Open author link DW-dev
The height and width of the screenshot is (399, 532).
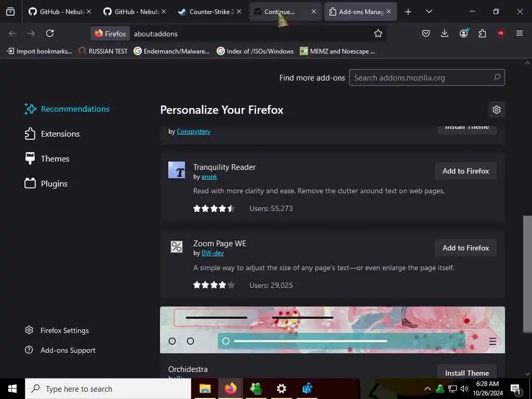(212, 253)
